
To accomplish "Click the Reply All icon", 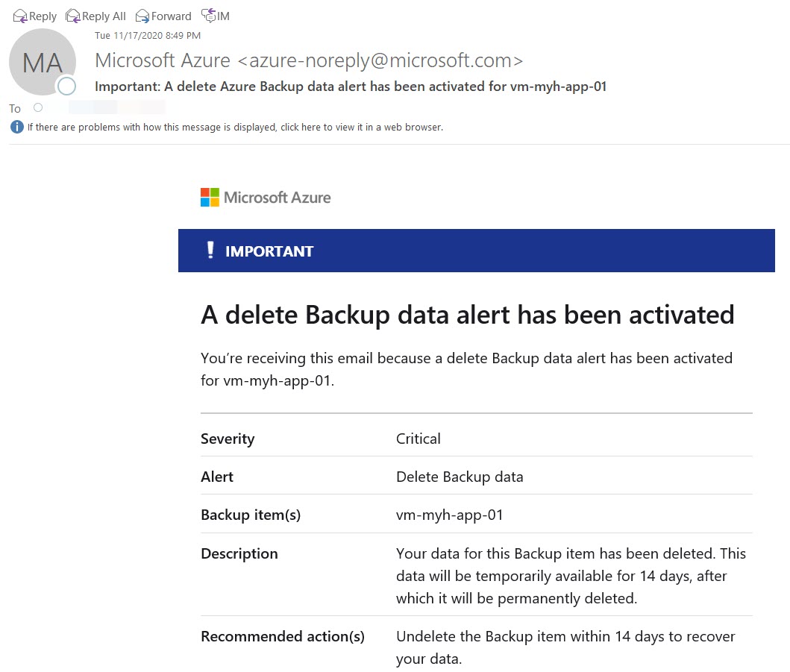I will pyautogui.click(x=73, y=16).
